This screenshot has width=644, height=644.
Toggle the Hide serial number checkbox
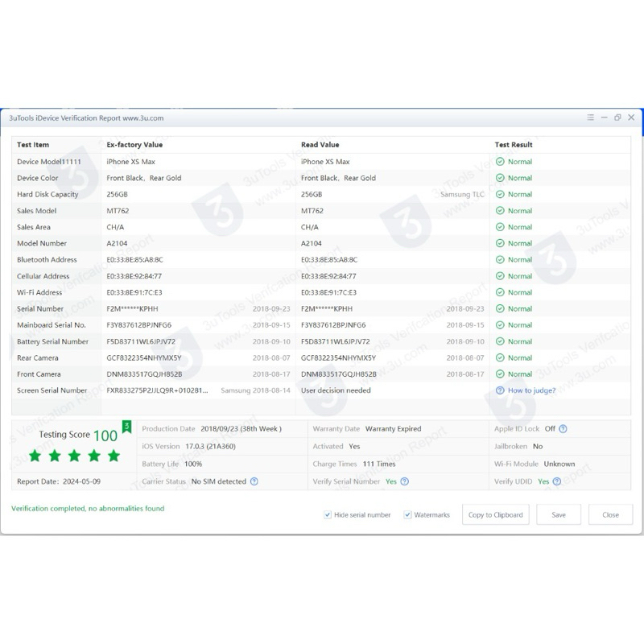[x=328, y=515]
